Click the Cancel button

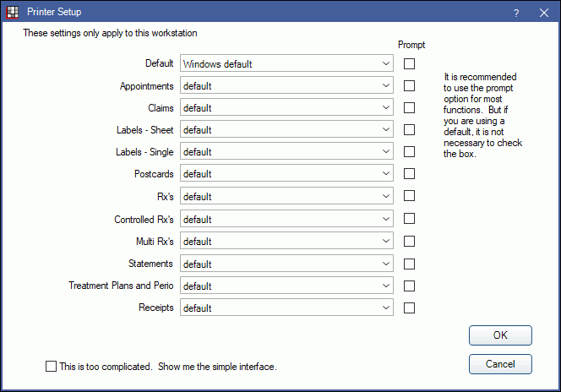[x=500, y=364]
